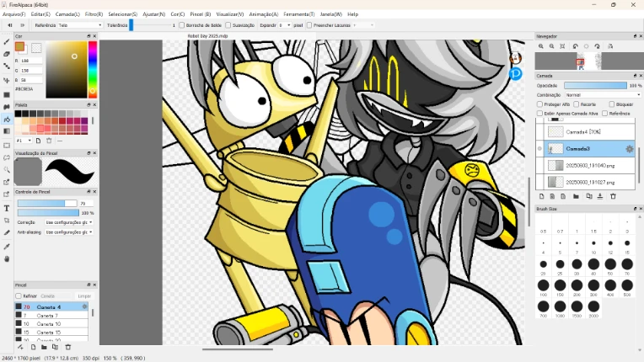Viewport: 644px width, 362px height.
Task: Toggle Exibir Apenas Camada Ativa checkbox
Action: [539, 113]
